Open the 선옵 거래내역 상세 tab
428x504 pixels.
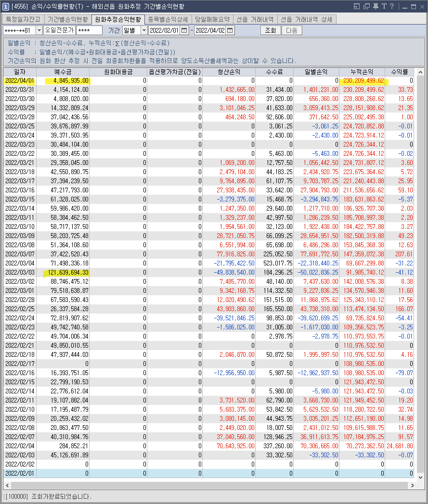tap(306, 20)
